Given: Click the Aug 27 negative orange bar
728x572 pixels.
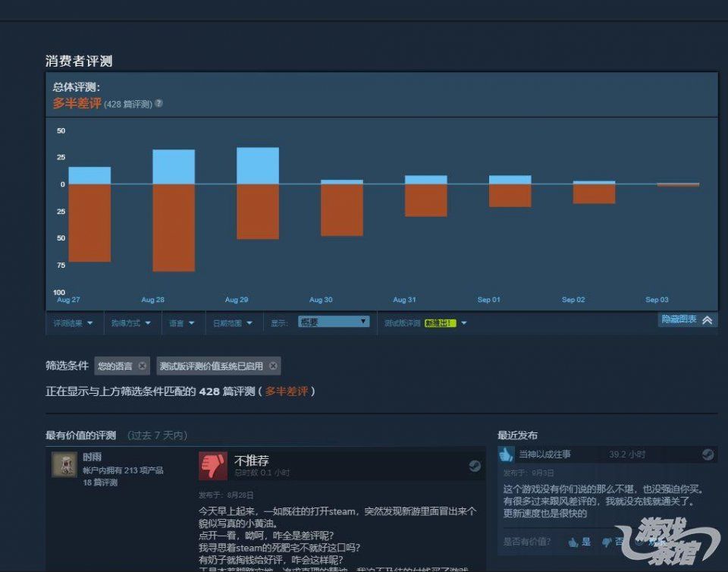Looking at the screenshot, I should click(x=89, y=223).
